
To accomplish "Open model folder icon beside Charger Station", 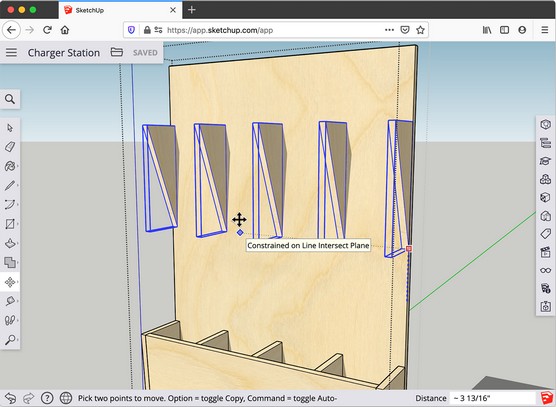I will coord(117,52).
